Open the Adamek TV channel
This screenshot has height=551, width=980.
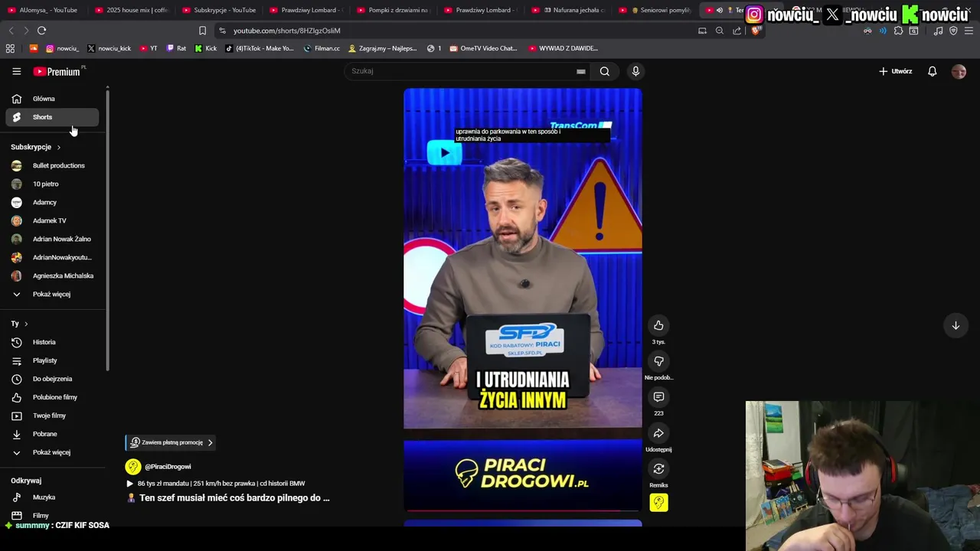pos(52,220)
